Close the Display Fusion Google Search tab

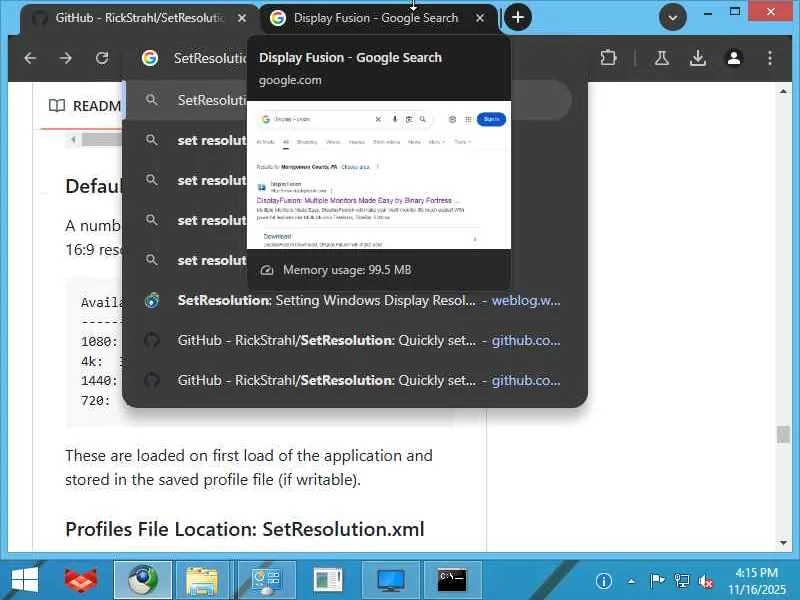480,18
